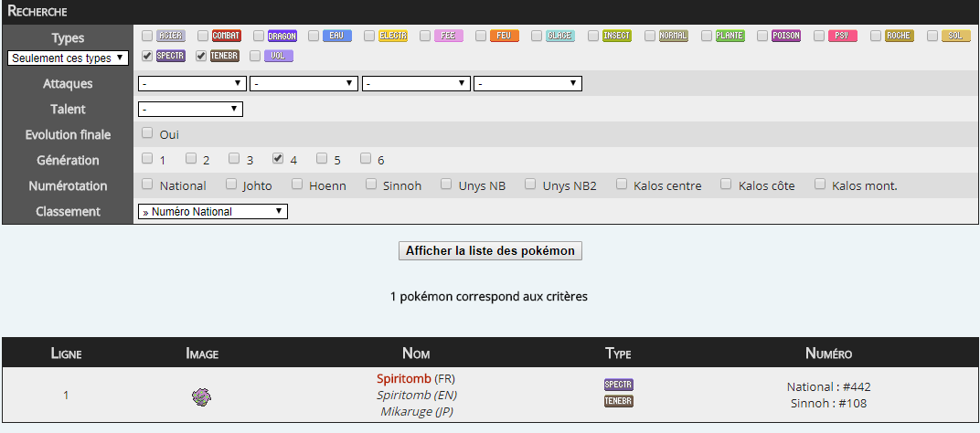Click 'National : #442' text

(x=829, y=386)
